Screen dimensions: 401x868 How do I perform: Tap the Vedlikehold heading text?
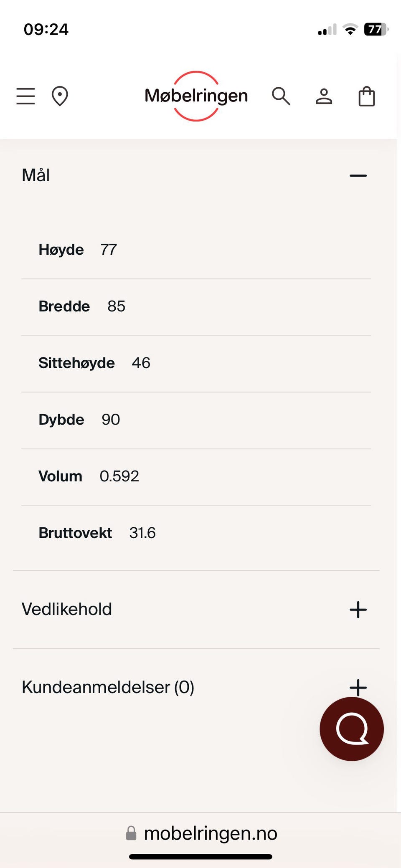pos(67,610)
